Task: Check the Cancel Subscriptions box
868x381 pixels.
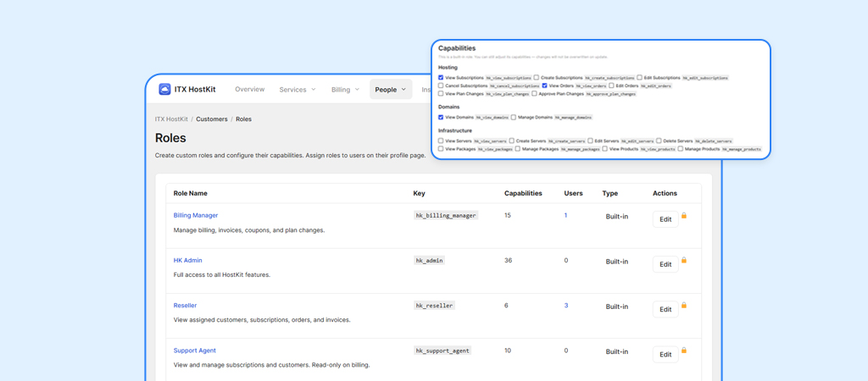Action: click(x=441, y=86)
